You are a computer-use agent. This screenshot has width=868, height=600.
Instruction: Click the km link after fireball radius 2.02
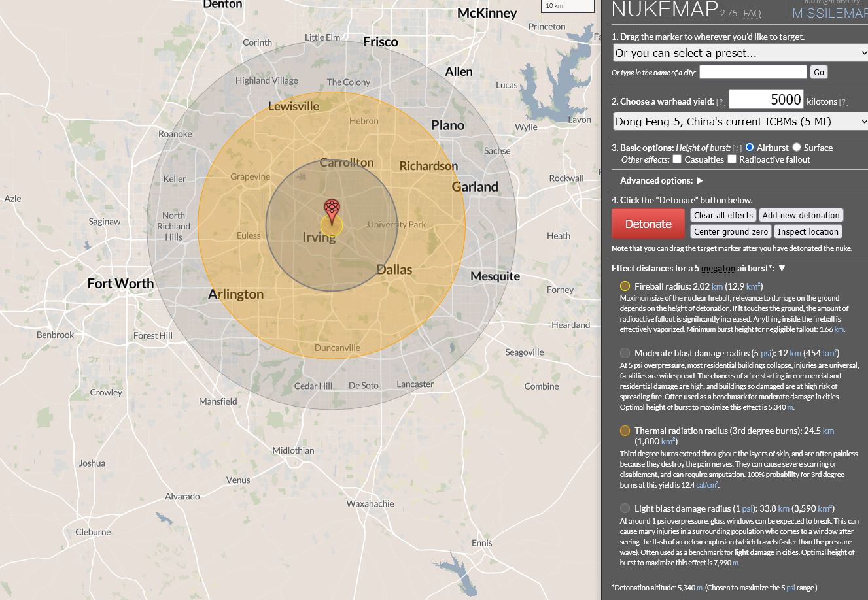pos(717,286)
